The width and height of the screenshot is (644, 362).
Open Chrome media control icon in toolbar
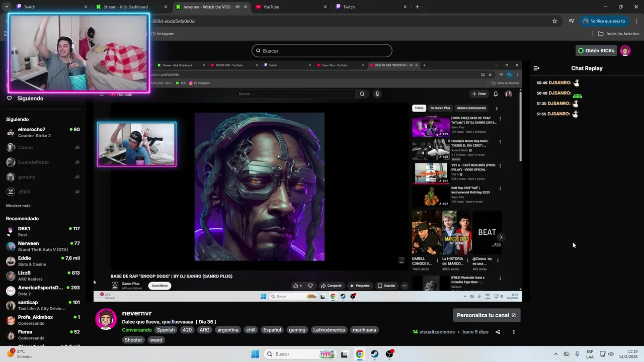tap(572, 21)
